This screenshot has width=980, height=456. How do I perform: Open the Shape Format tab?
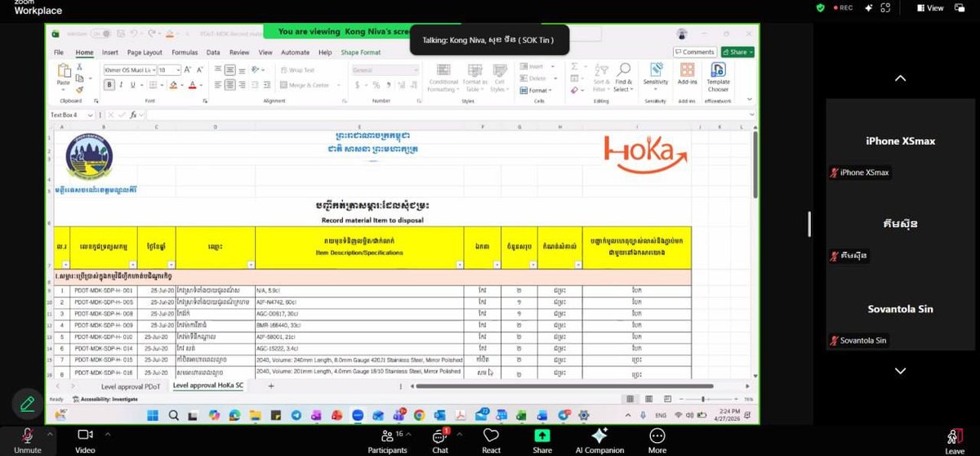click(x=360, y=52)
